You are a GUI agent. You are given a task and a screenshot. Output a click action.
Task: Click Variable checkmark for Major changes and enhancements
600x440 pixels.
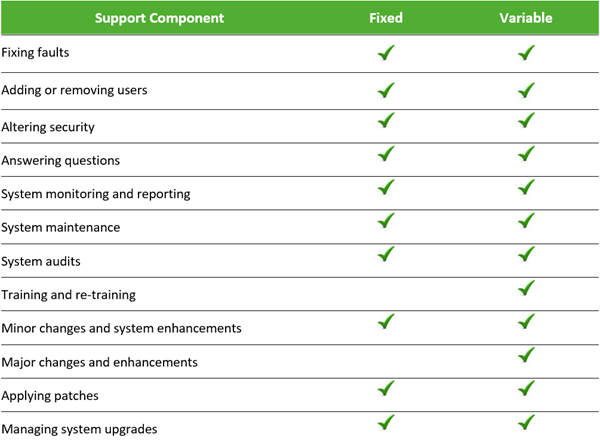click(527, 355)
